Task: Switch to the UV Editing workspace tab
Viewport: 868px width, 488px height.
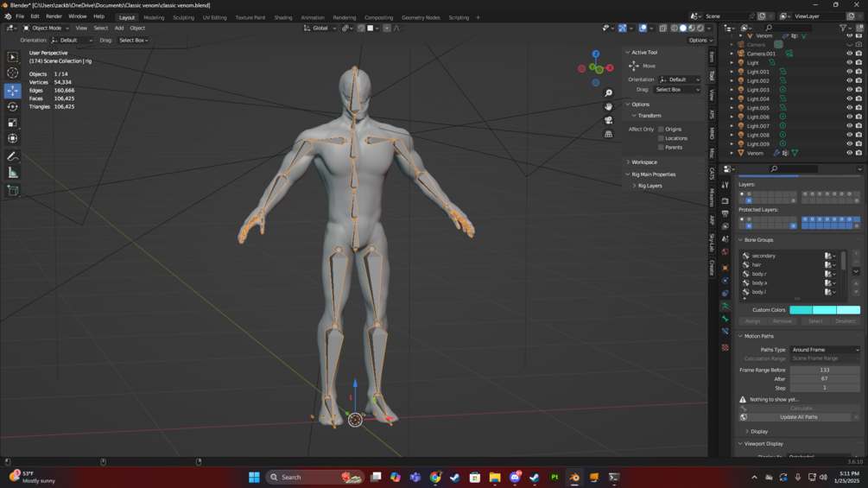Action: [x=215, y=17]
